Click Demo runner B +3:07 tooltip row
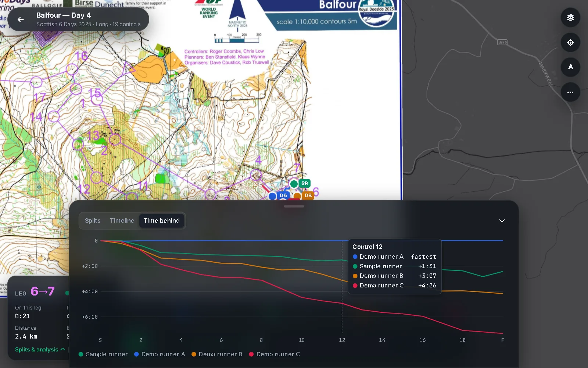588x368 pixels. tap(394, 276)
